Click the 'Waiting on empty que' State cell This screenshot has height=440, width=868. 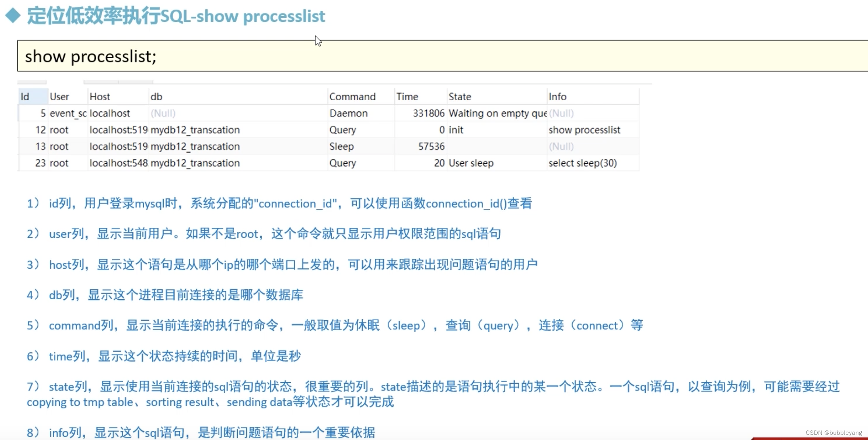click(x=497, y=113)
